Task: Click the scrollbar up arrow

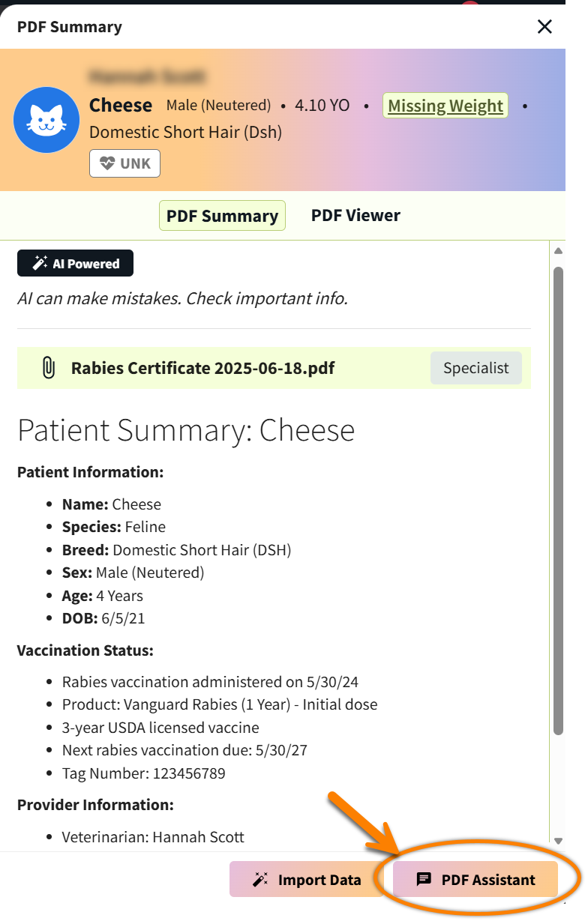Action: pos(559,250)
